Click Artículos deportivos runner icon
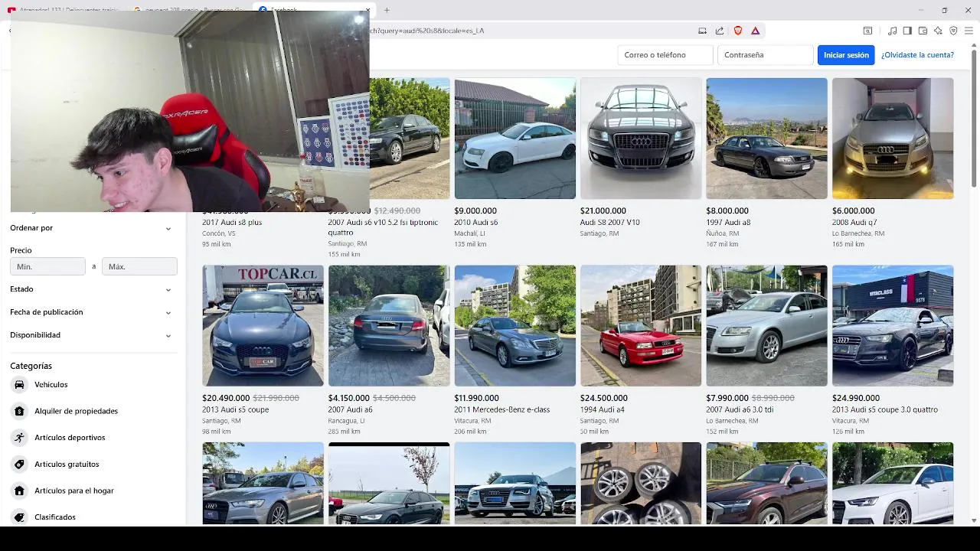 pyautogui.click(x=19, y=438)
